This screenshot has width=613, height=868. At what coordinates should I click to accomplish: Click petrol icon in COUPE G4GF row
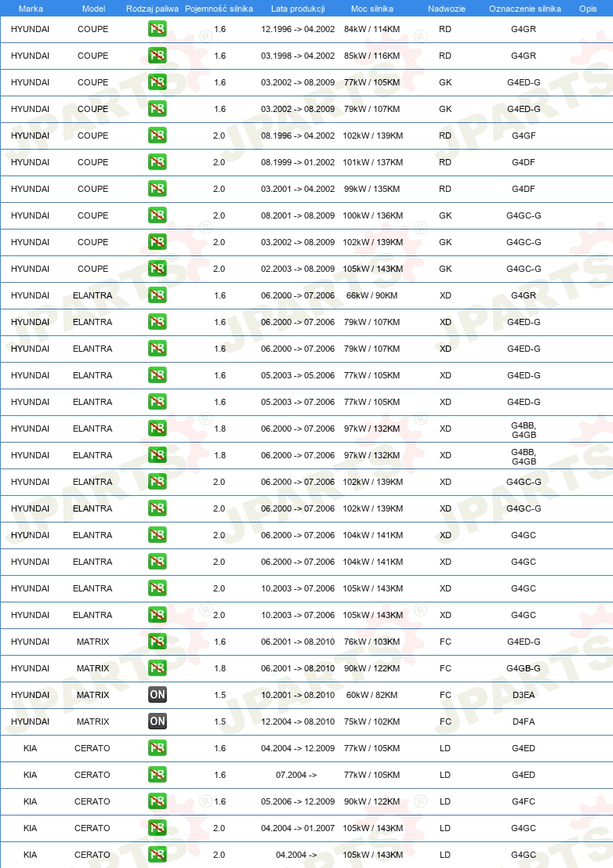(158, 135)
